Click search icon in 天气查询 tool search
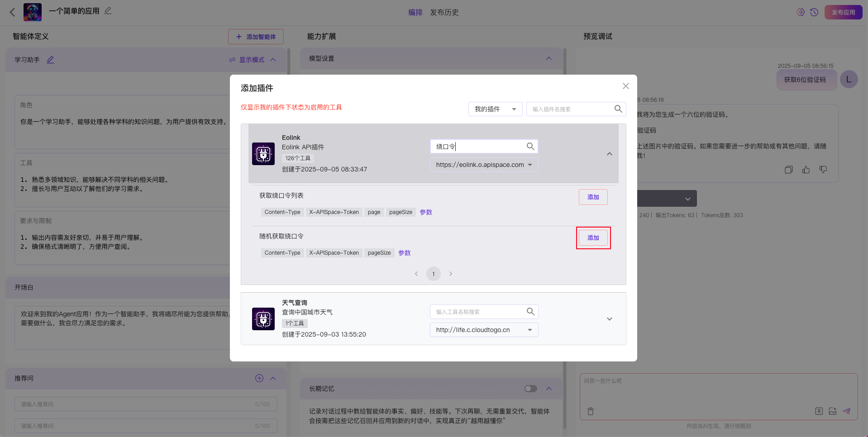This screenshot has height=437, width=868. coord(530,312)
